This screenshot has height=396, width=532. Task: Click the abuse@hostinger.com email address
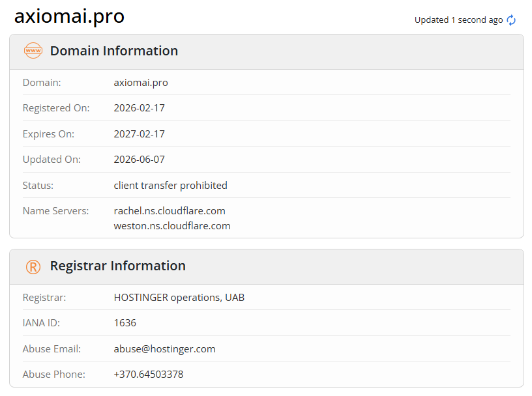click(x=164, y=349)
